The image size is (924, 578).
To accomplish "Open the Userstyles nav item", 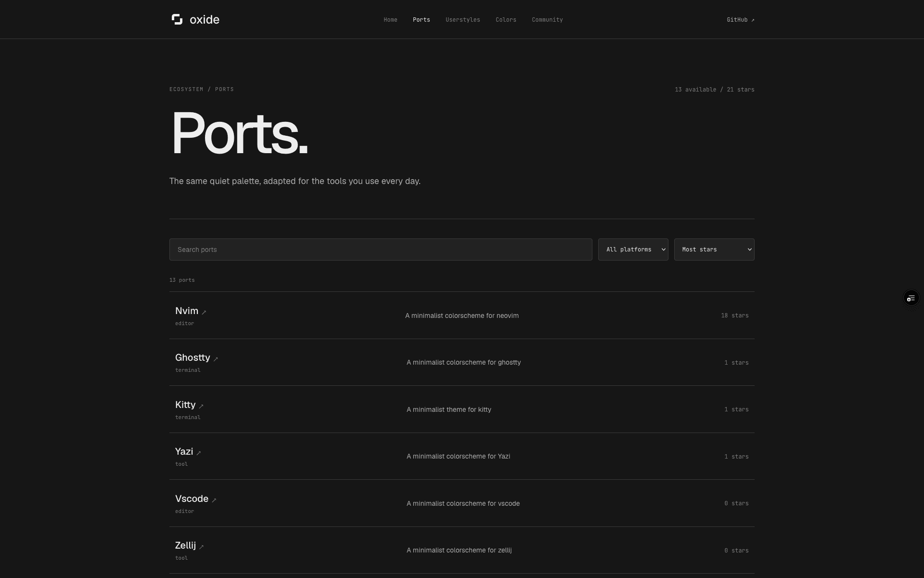I will pos(462,20).
